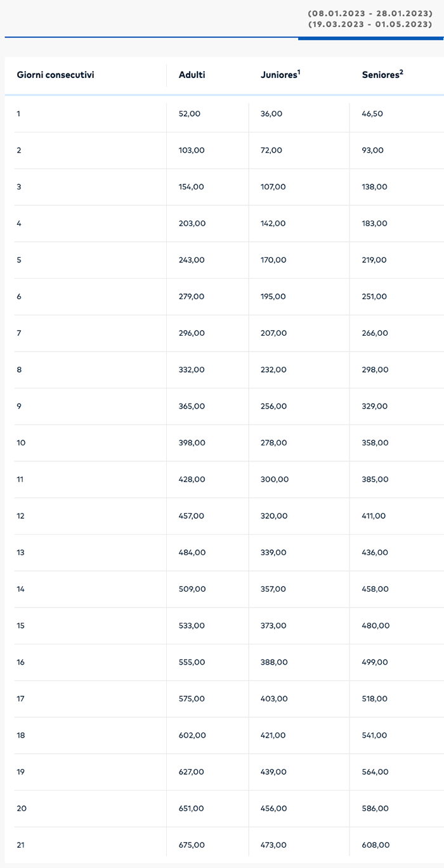Click the superscript footnote 1 beside Juniores
The height and width of the screenshot is (868, 444).
(x=299, y=72)
